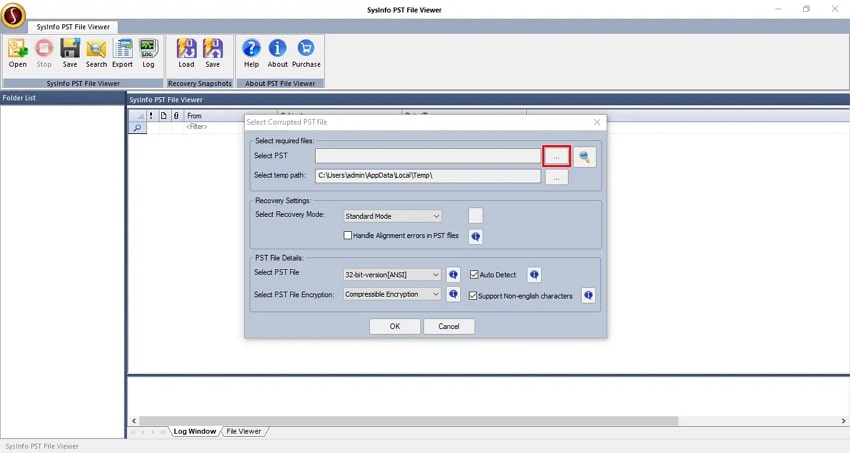Click the scroll left arrow

[x=134, y=420]
